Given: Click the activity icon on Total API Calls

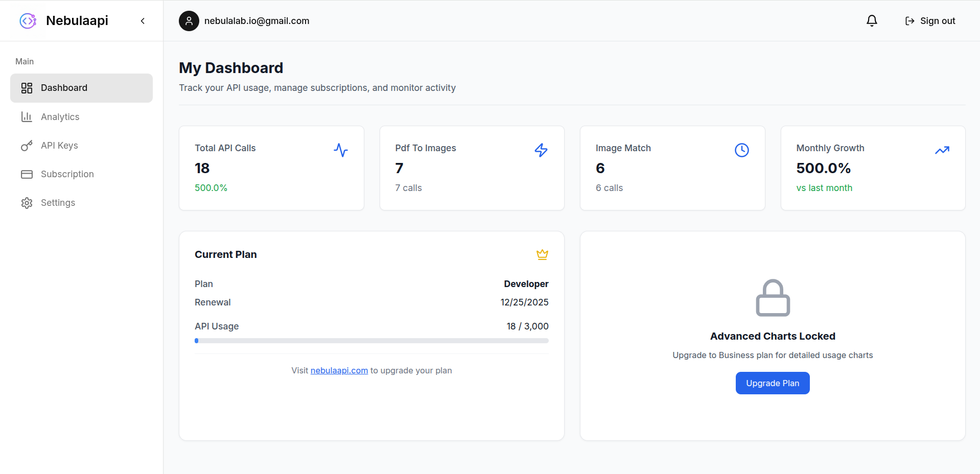Looking at the screenshot, I should [x=340, y=150].
